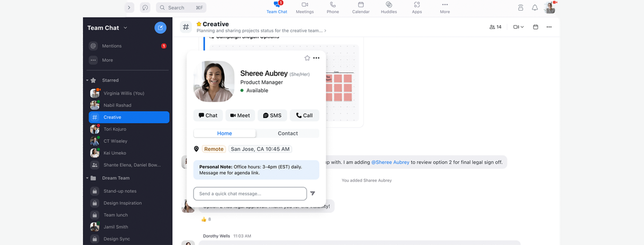Click the Chat button on card
Image resolution: width=644 pixels, height=245 pixels.
(208, 115)
